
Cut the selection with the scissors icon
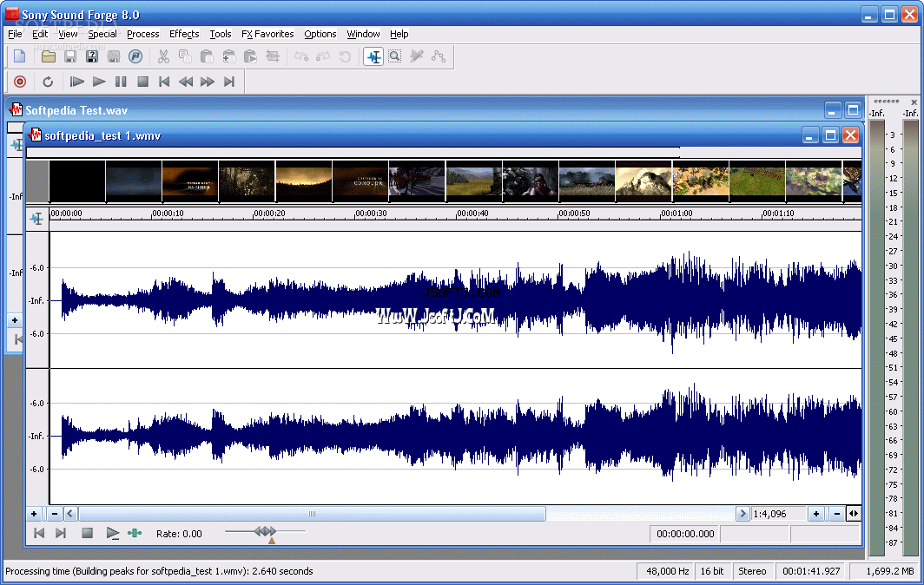[163, 56]
